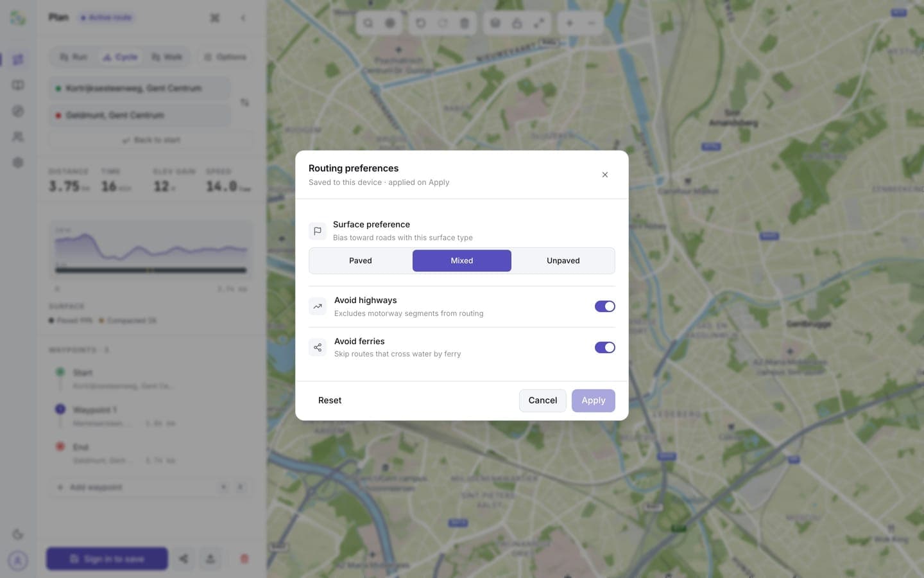This screenshot has height=578, width=924.
Task: Click the Geldmunt destination field
Action: pyautogui.click(x=140, y=115)
